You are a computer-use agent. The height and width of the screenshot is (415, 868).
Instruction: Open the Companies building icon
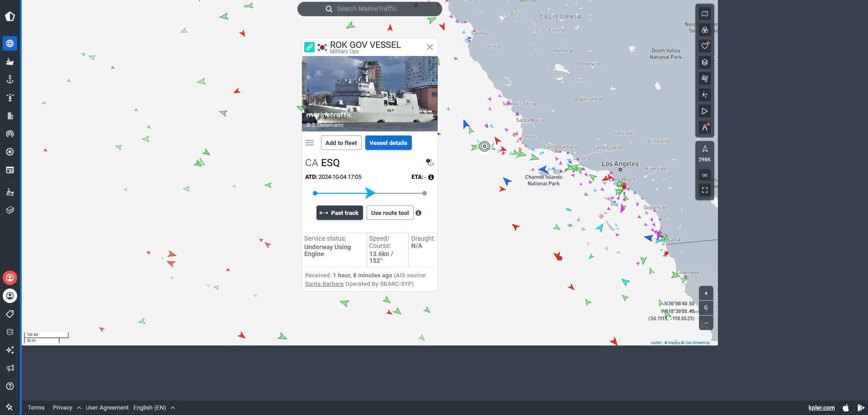(x=10, y=116)
